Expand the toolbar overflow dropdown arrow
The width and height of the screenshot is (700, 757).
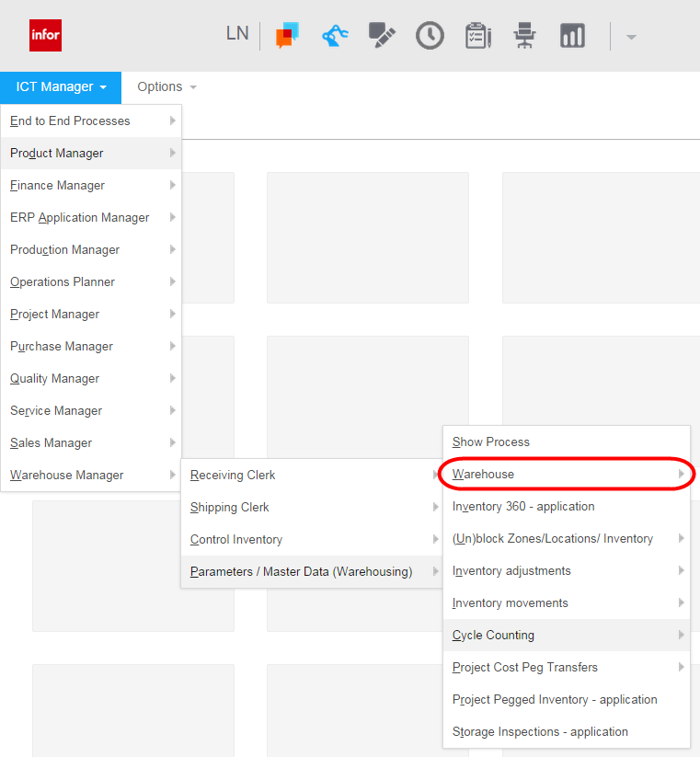631,37
